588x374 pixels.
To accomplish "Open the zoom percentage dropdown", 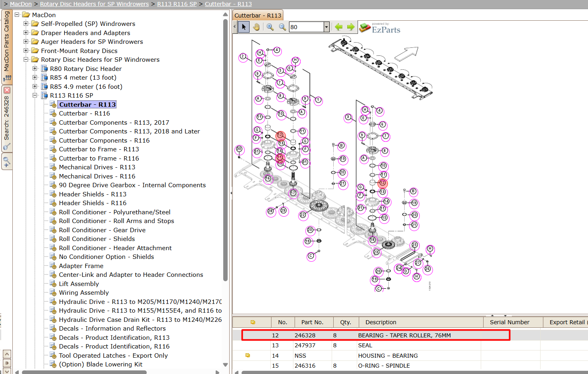I will [x=326, y=27].
